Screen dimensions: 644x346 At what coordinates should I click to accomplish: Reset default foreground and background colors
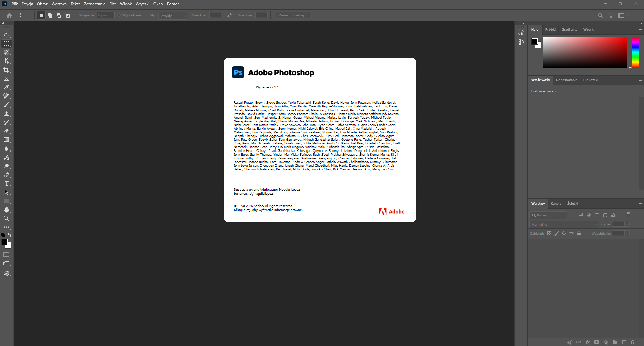[3, 235]
